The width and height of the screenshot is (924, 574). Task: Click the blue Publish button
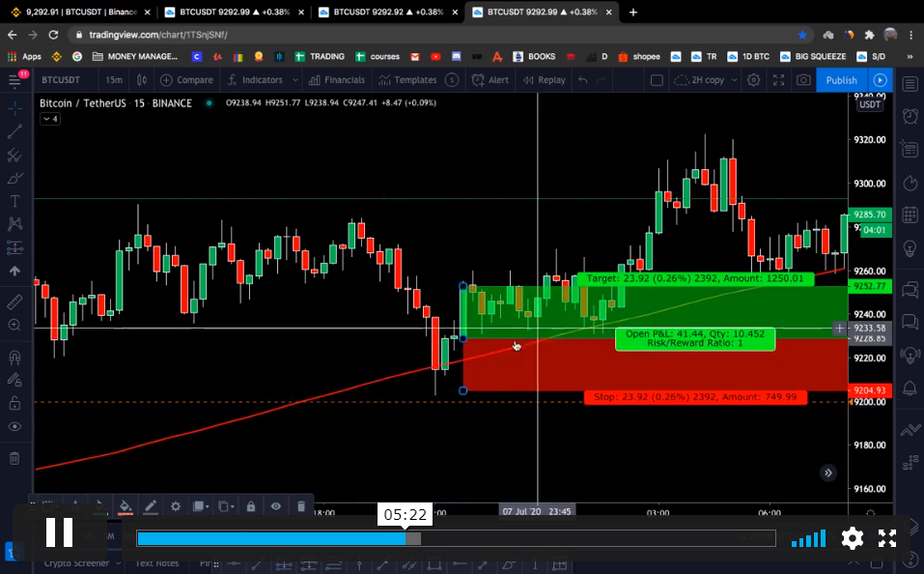click(x=842, y=80)
